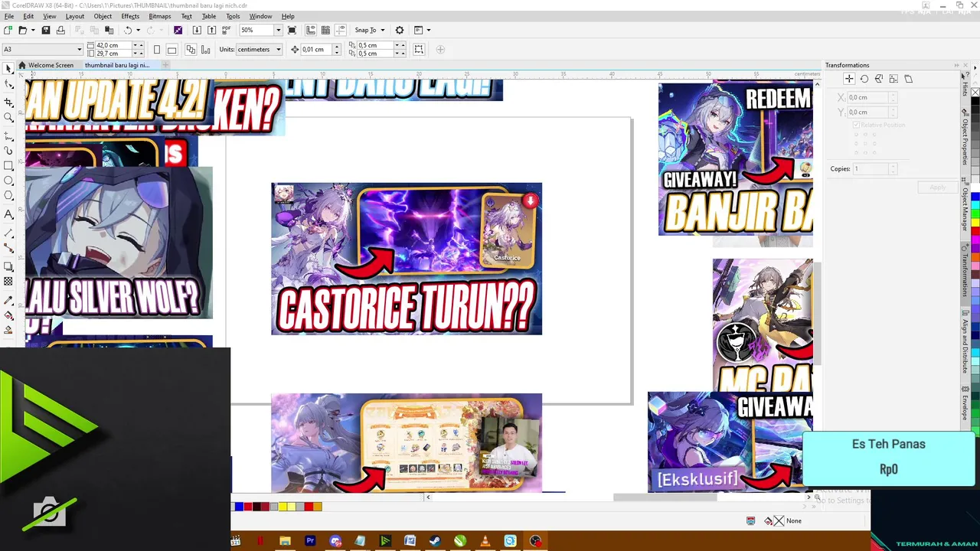Screen dimensions: 980x551
Task: Select the Text tool
Action: pos(8,214)
